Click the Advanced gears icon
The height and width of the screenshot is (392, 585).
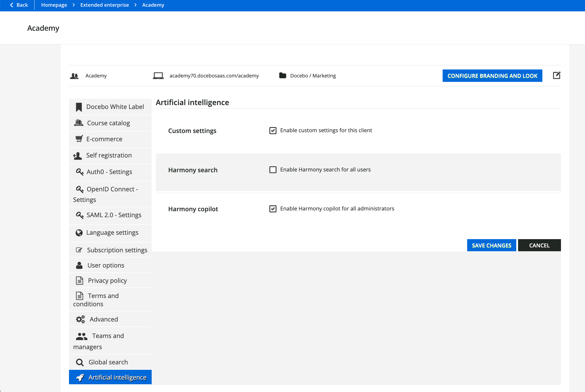pyautogui.click(x=80, y=319)
